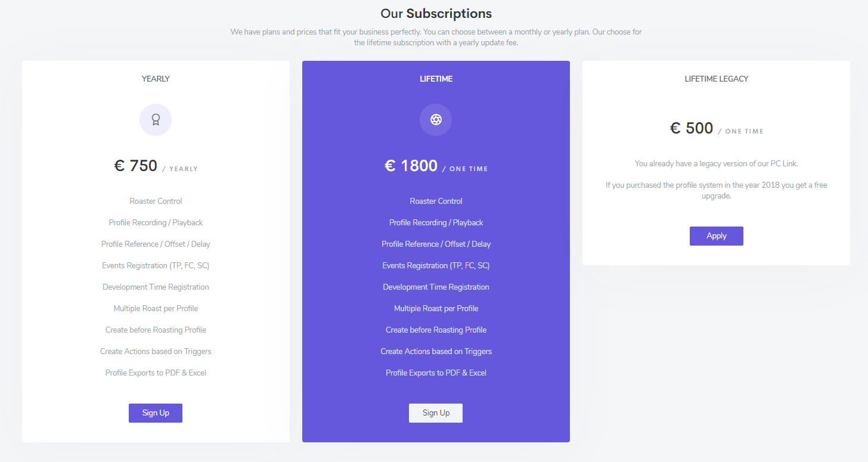Click the ribbon badge icon in Yearly plan
This screenshot has width=868, height=462.
point(156,120)
